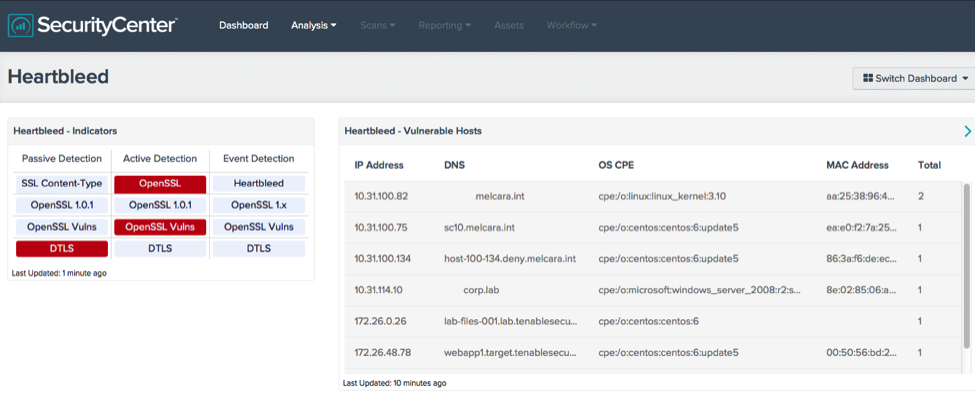This screenshot has height=400, width=975.
Task: Click DTLS under Event Detection
Action: pos(259,248)
